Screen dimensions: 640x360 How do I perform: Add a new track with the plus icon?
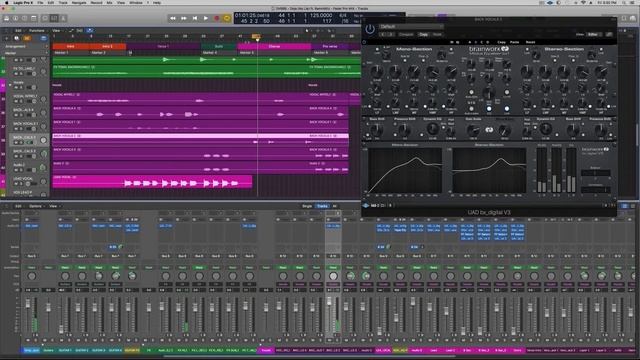6,38
